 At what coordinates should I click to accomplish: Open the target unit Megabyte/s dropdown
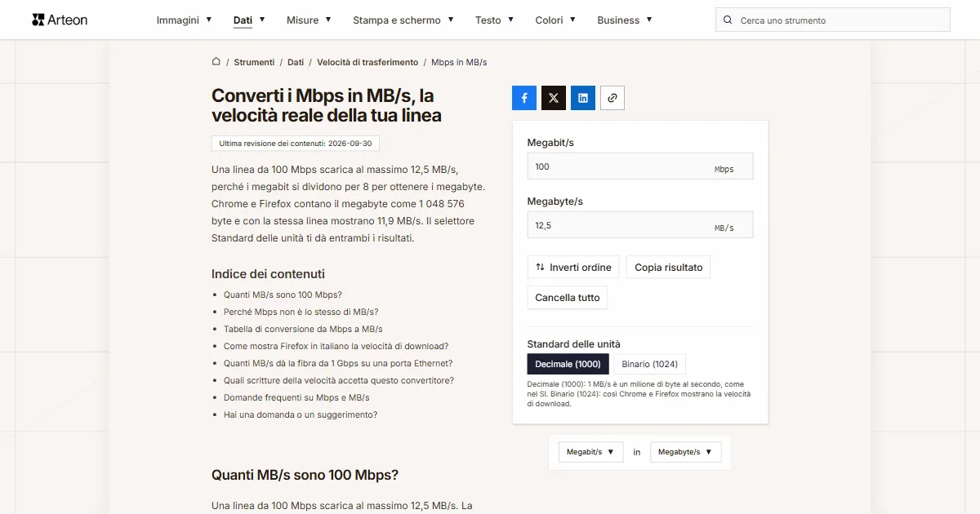(x=686, y=452)
